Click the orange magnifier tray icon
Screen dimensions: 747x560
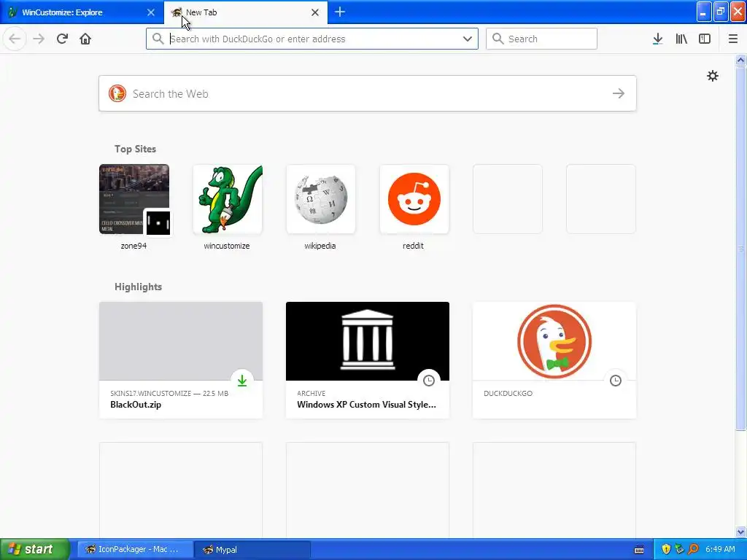pyautogui.click(x=693, y=549)
